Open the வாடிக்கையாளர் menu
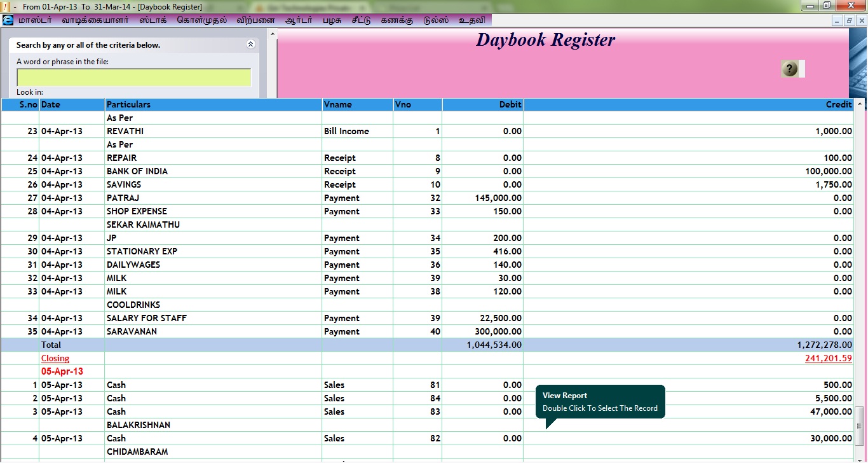 tap(95, 20)
